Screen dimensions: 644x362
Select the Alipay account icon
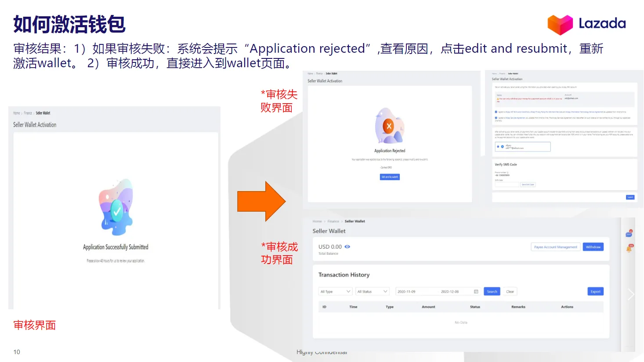click(503, 147)
